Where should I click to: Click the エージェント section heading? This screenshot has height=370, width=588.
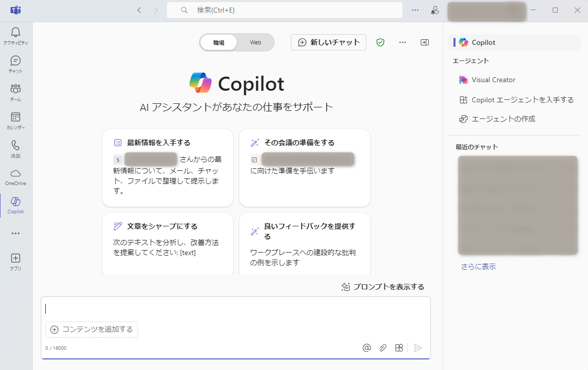pos(471,61)
